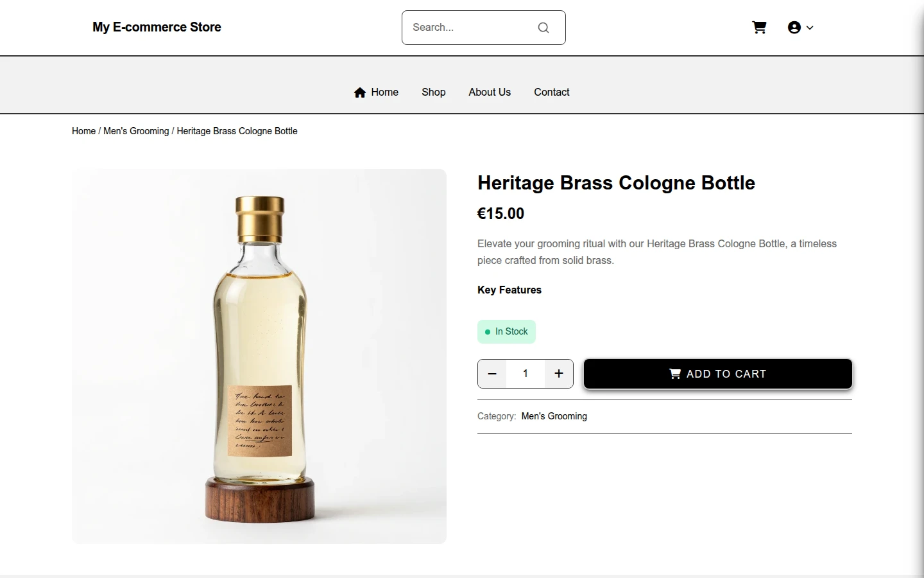Click the quantity number field

click(x=526, y=374)
